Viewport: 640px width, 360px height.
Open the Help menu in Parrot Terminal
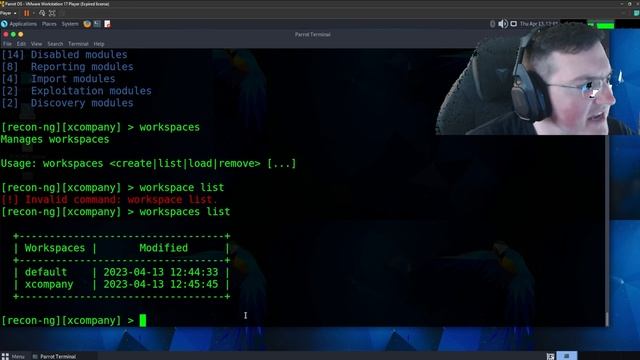click(x=99, y=44)
